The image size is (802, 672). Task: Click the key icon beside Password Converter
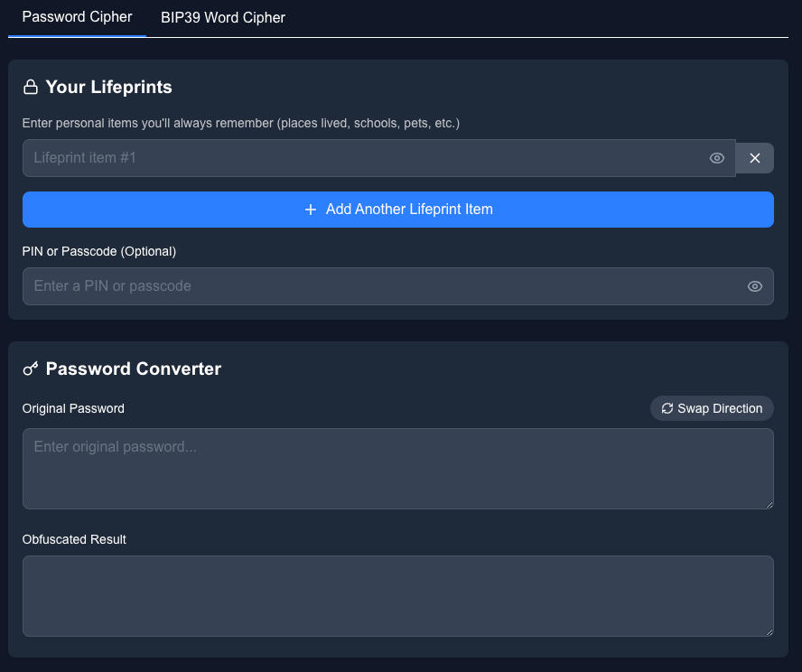pyautogui.click(x=31, y=369)
